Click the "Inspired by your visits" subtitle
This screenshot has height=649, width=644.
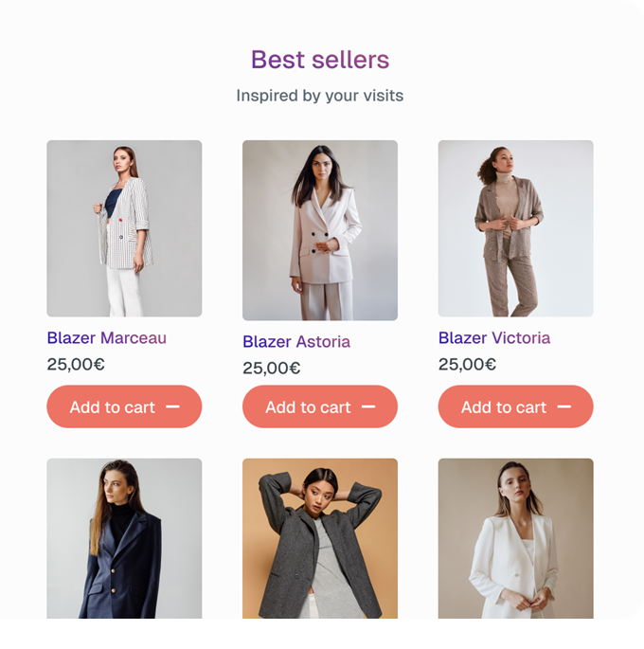(320, 96)
